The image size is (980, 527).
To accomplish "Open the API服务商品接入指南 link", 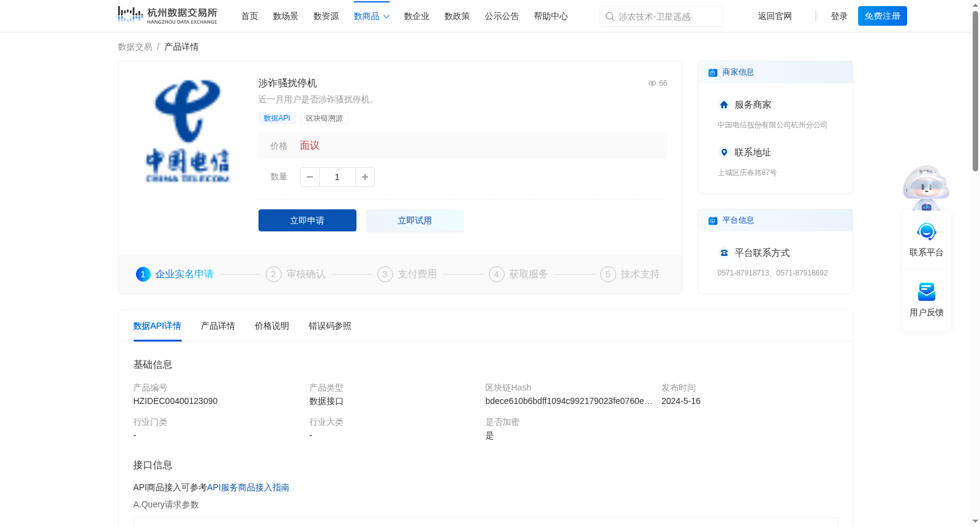I will coord(248,488).
